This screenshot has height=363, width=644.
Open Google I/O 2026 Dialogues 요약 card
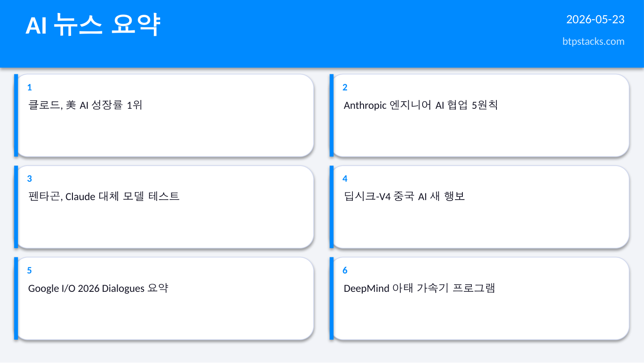tap(164, 298)
